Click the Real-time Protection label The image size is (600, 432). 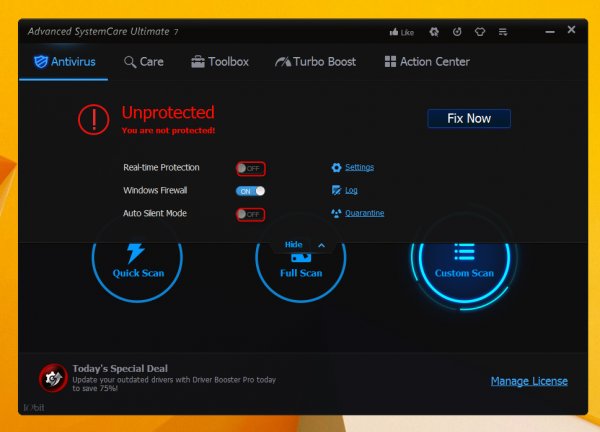pyautogui.click(x=161, y=168)
